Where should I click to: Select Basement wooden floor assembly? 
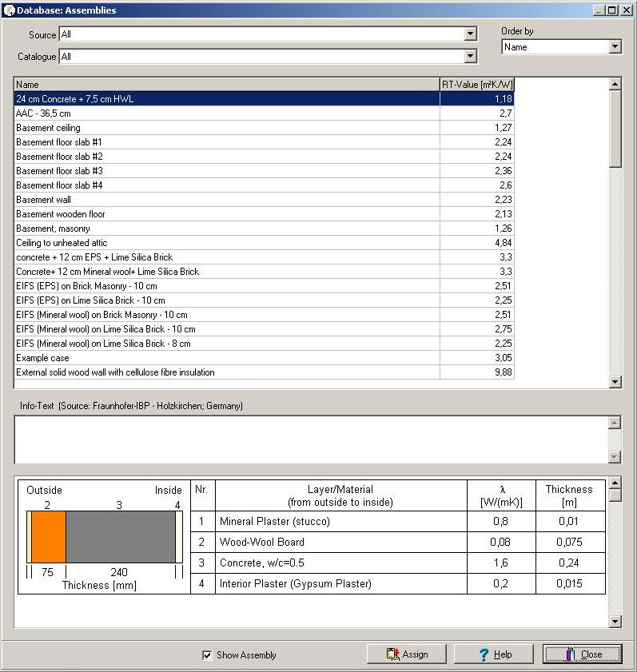[264, 214]
